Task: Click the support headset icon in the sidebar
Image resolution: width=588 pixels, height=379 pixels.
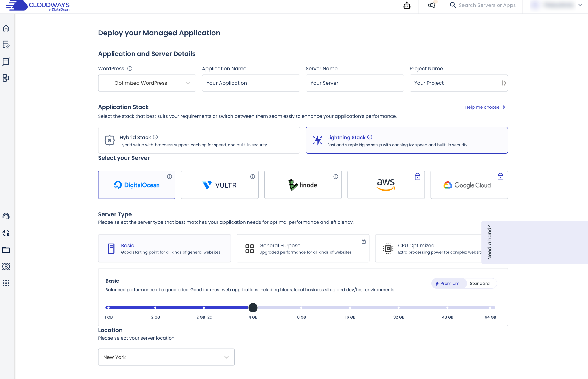Action: point(6,216)
